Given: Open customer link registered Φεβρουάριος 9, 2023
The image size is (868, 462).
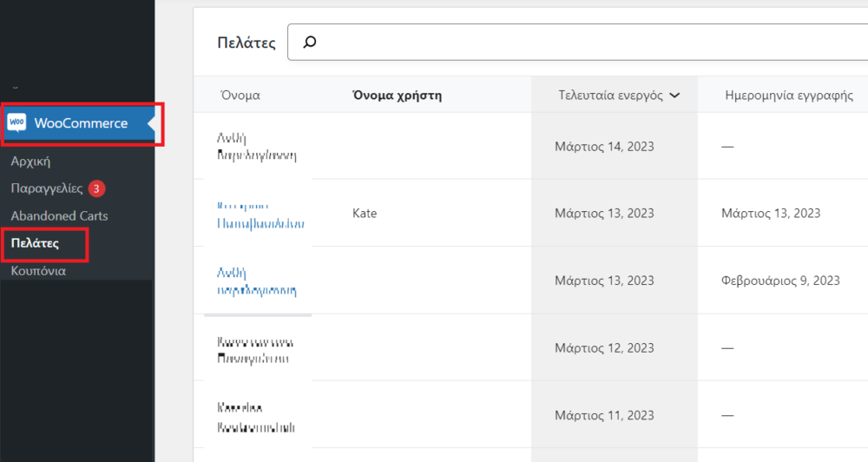Looking at the screenshot, I should click(256, 280).
